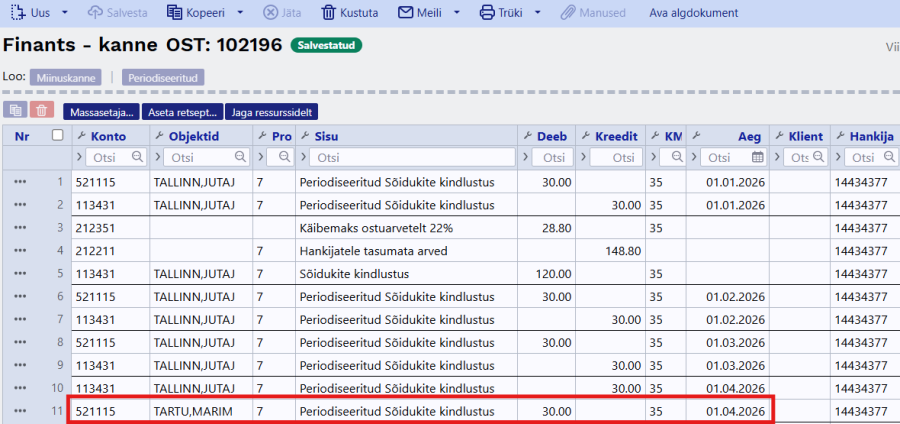Screen dimensions: 900x424
Task: Click the wrench icon beside Hankija header
Action: [x=840, y=136]
